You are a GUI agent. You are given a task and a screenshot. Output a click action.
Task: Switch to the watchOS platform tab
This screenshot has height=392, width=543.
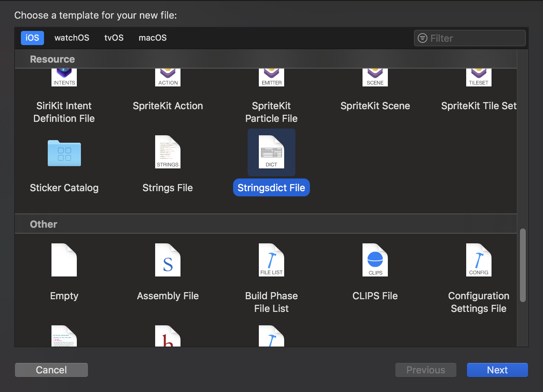[72, 38]
